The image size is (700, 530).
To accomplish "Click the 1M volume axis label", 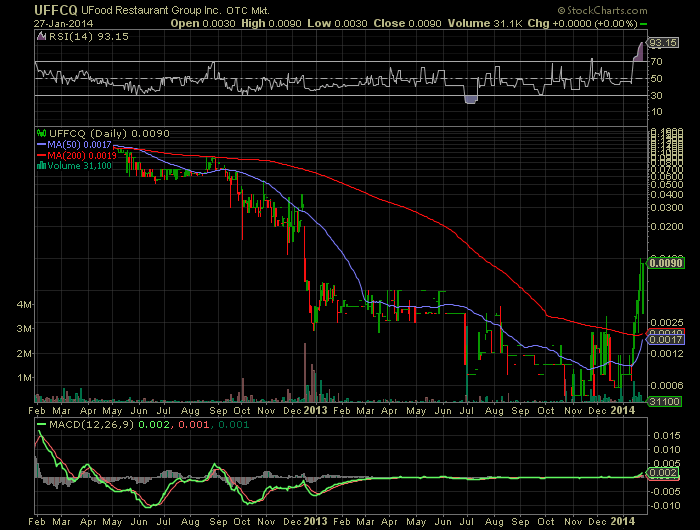I will 24,378.
